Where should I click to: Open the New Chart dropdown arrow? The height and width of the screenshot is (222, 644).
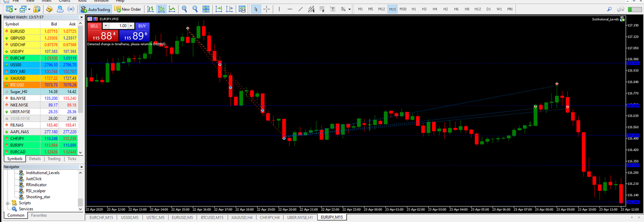coord(16,10)
